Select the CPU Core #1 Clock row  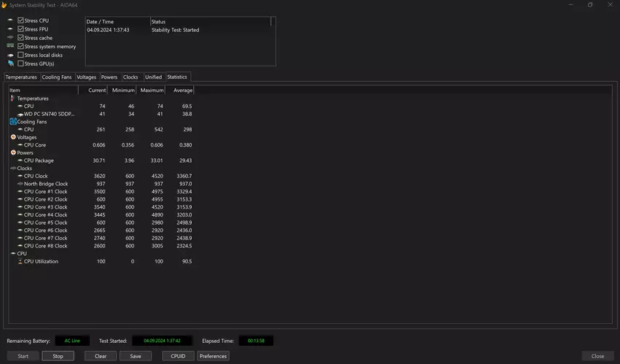tap(45, 191)
